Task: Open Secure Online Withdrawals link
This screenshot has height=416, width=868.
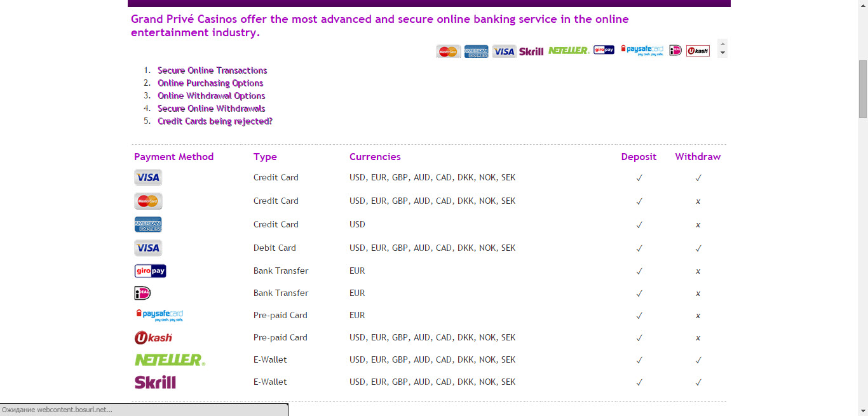Action: pyautogui.click(x=212, y=109)
